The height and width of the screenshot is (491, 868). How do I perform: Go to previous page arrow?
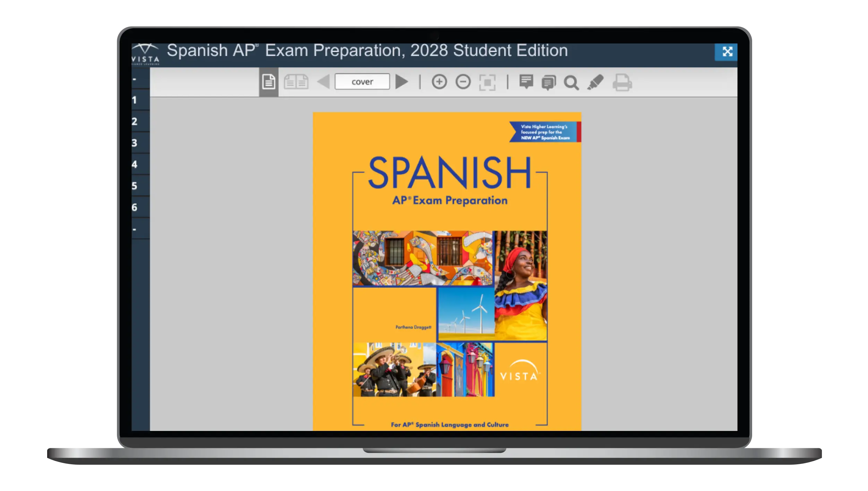click(x=324, y=82)
